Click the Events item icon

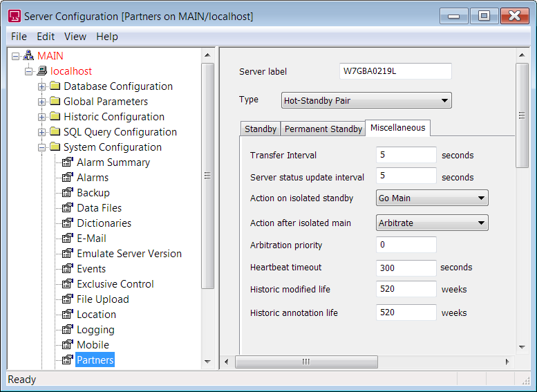click(67, 269)
